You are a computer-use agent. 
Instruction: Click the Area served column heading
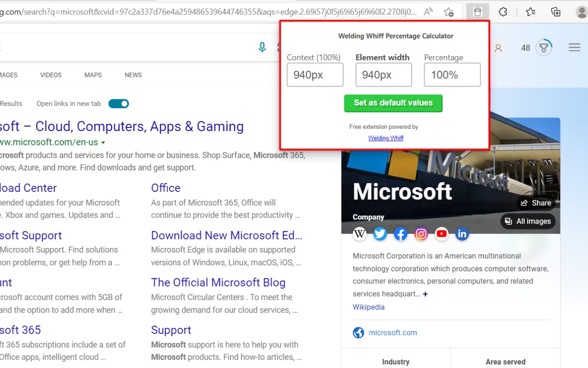(505, 362)
